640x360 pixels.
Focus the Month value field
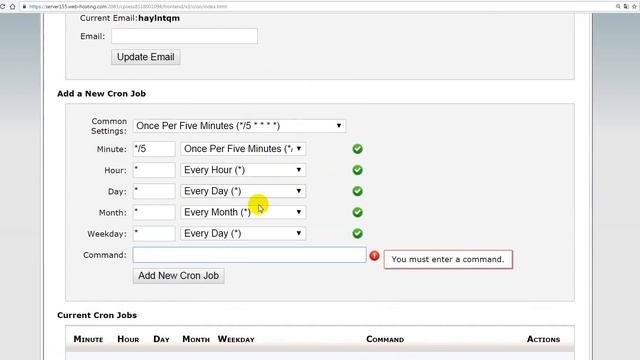click(x=154, y=213)
